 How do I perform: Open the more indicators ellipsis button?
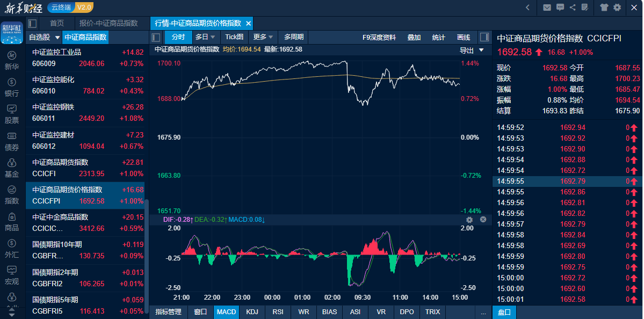click(483, 313)
